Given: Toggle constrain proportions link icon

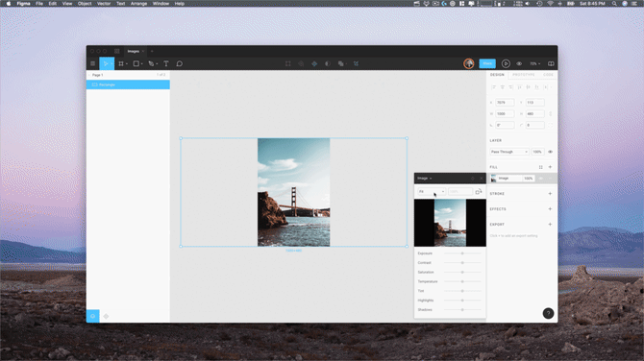Looking at the screenshot, I should click(551, 113).
